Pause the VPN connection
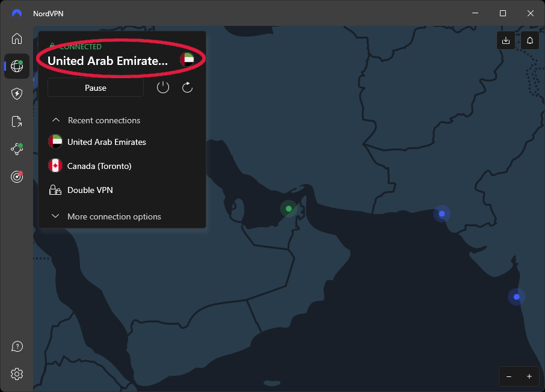 (96, 88)
